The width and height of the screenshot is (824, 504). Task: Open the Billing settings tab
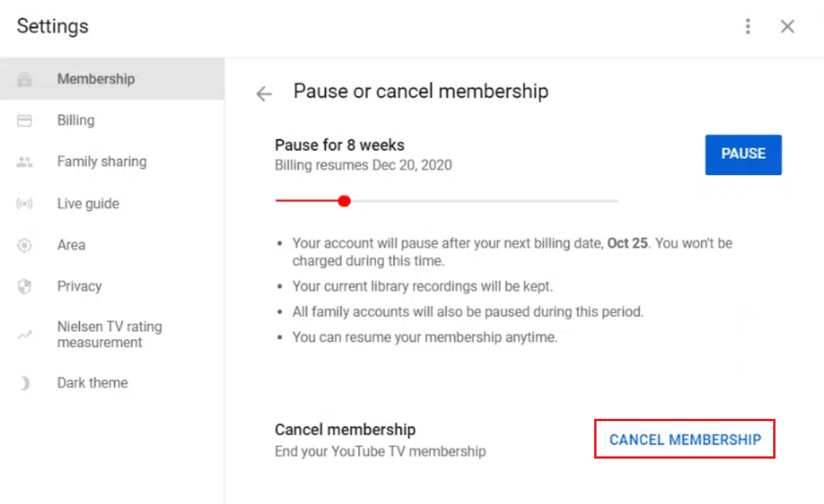click(76, 120)
